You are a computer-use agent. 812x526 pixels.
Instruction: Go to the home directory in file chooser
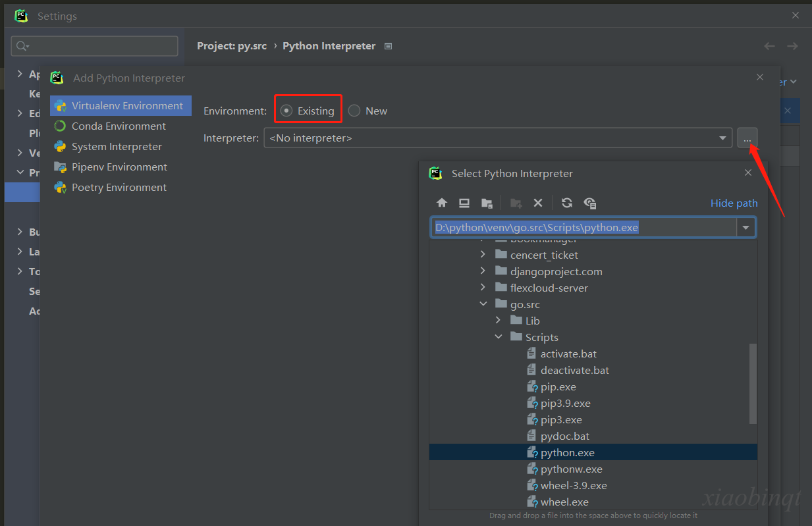coord(442,203)
